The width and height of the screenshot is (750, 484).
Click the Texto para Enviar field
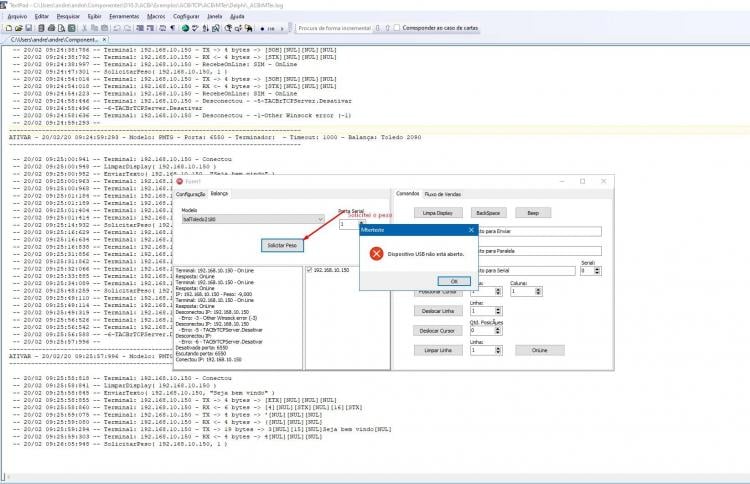tap(540, 231)
